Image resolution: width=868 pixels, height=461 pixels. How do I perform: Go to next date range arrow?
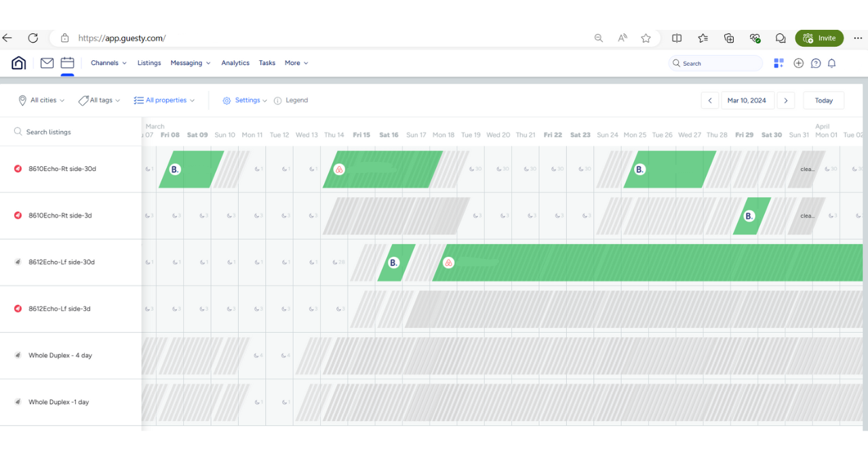[x=785, y=100]
